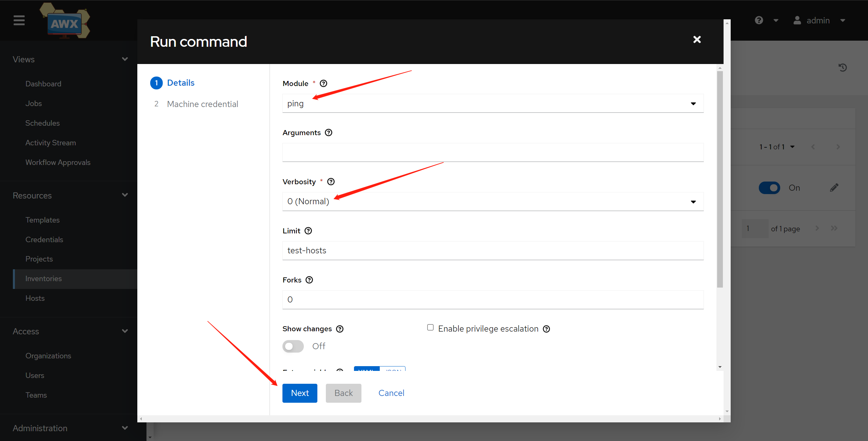Click the Arguments input field
The image size is (868, 441).
pos(493,152)
